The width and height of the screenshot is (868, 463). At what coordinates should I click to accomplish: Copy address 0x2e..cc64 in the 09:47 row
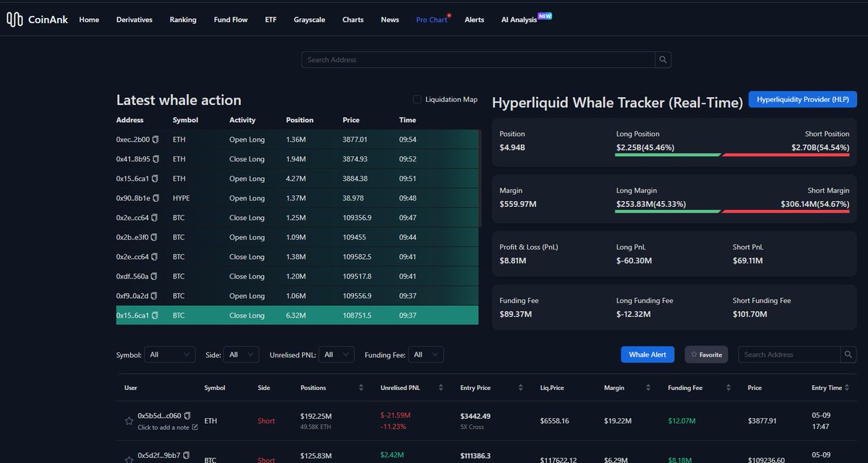pyautogui.click(x=156, y=218)
